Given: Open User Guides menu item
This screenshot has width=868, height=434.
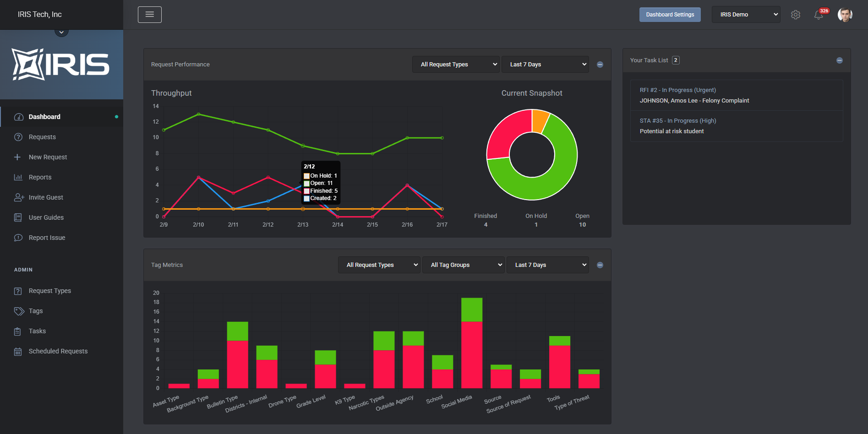Looking at the screenshot, I should click(x=46, y=217).
